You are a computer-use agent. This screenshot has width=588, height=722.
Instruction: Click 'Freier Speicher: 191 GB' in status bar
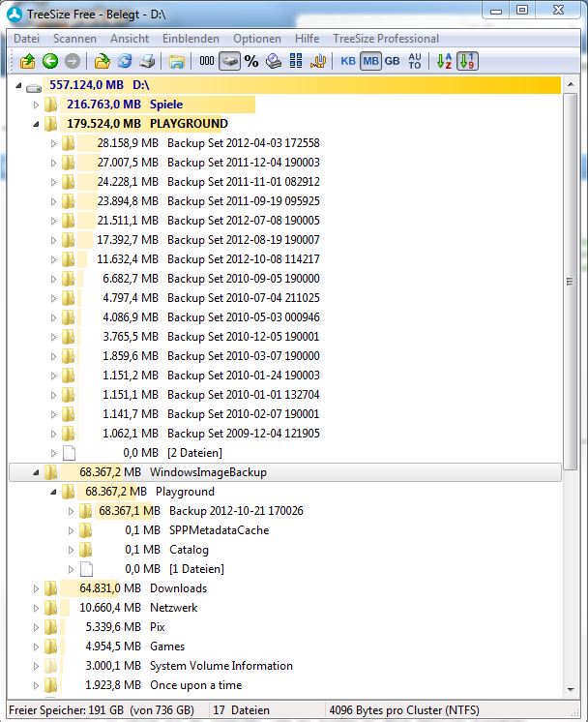[67, 710]
